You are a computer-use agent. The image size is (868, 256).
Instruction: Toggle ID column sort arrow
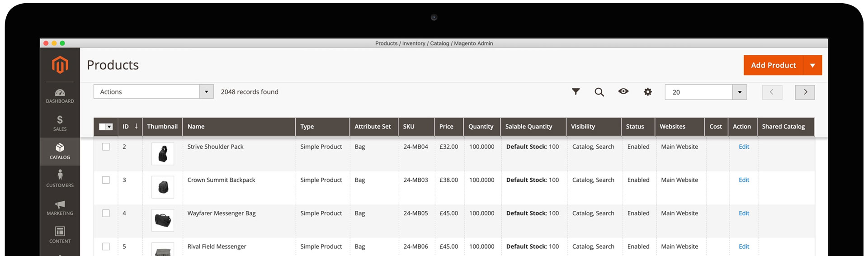pos(136,126)
